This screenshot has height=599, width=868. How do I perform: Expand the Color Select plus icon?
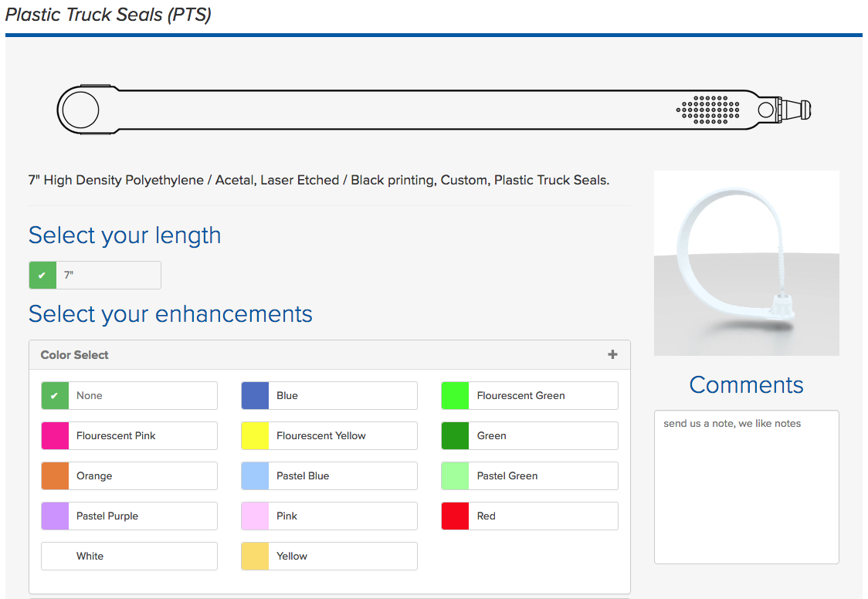612,354
